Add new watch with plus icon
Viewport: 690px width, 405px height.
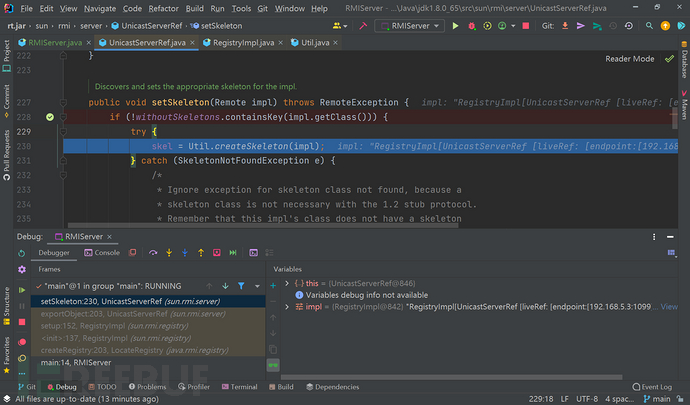[x=273, y=286]
